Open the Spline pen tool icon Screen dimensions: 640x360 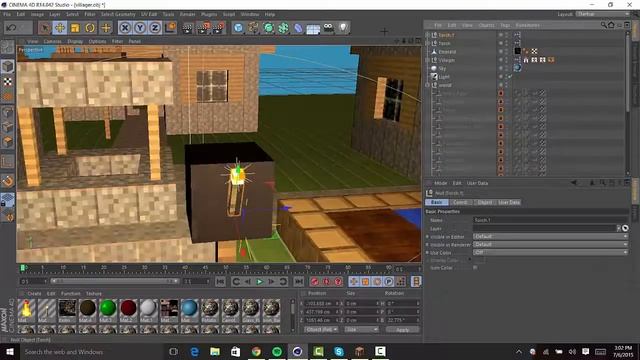(x=253, y=28)
